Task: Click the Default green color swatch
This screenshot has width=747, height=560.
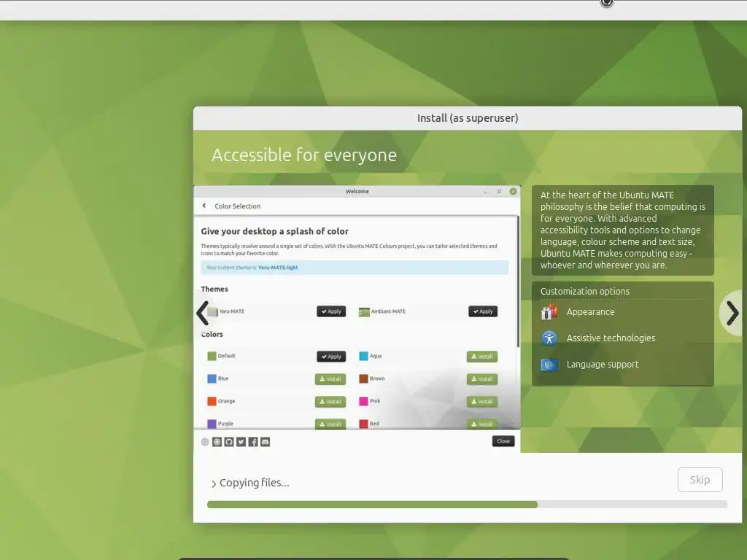Action: (212, 356)
